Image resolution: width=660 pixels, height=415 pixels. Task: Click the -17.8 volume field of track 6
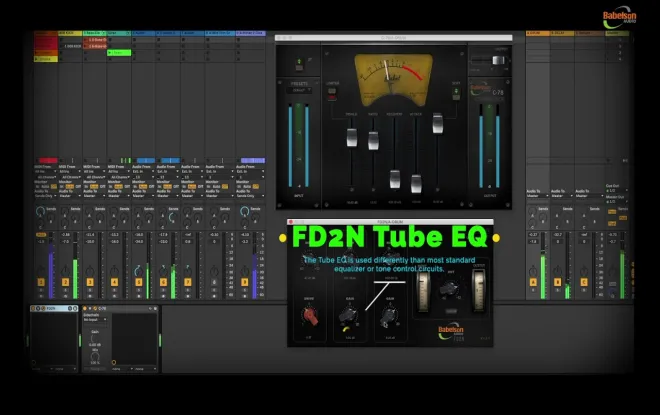163,234
